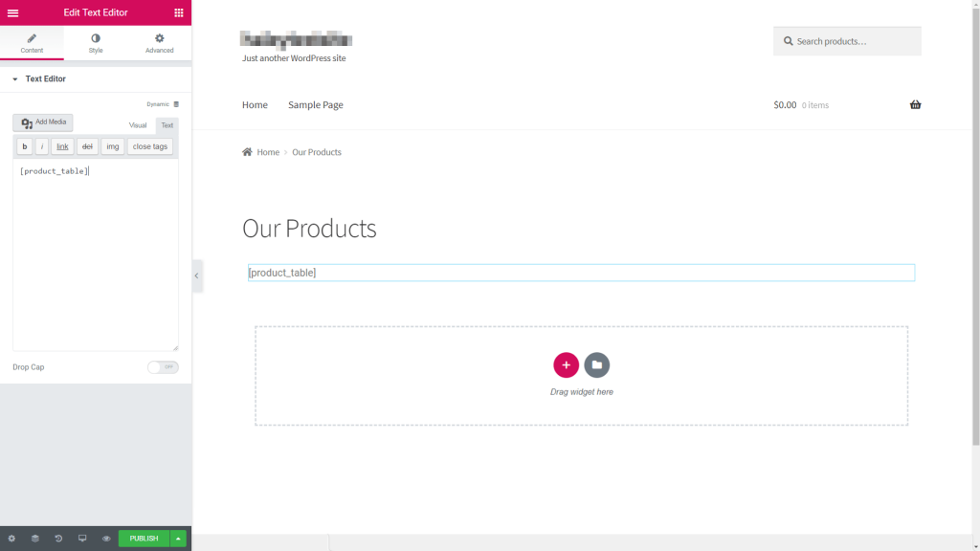Switch Responsive Mode via monitor icon
The height and width of the screenshot is (551, 980).
pyautogui.click(x=82, y=539)
